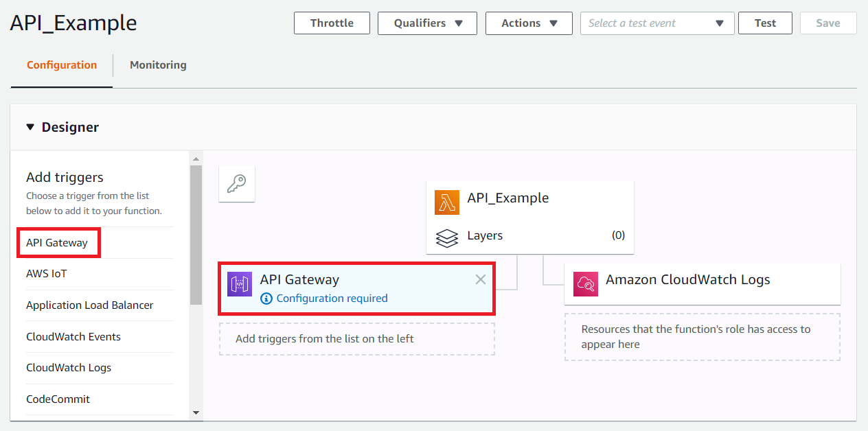Viewport: 868px width, 431px height.
Task: Add the CloudWatch Events trigger
Action: click(73, 337)
